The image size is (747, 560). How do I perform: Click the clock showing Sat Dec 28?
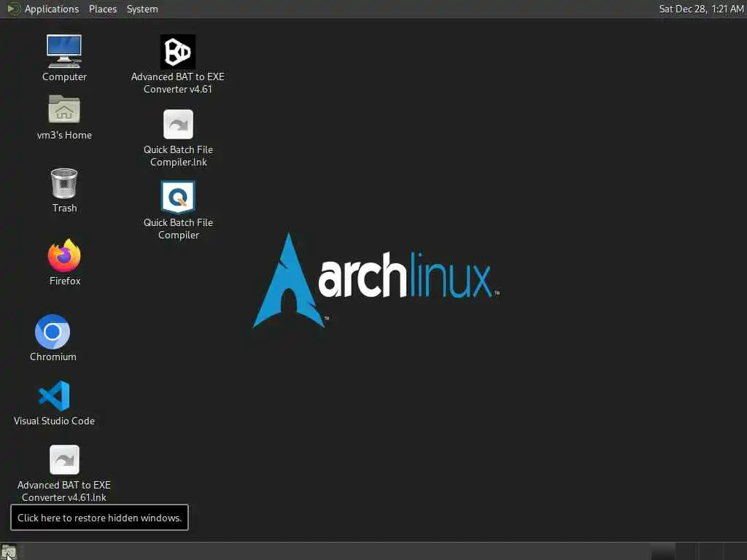(x=701, y=9)
